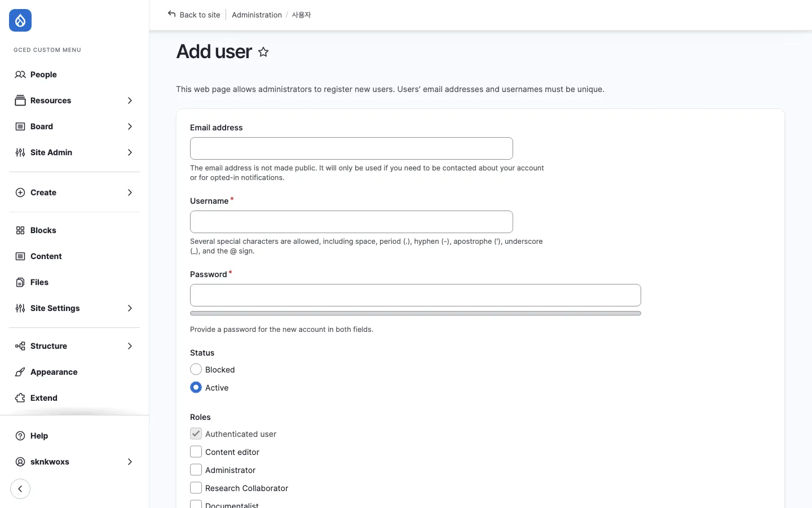
Task: Collapse the sidebar with the arrow button
Action: point(20,489)
